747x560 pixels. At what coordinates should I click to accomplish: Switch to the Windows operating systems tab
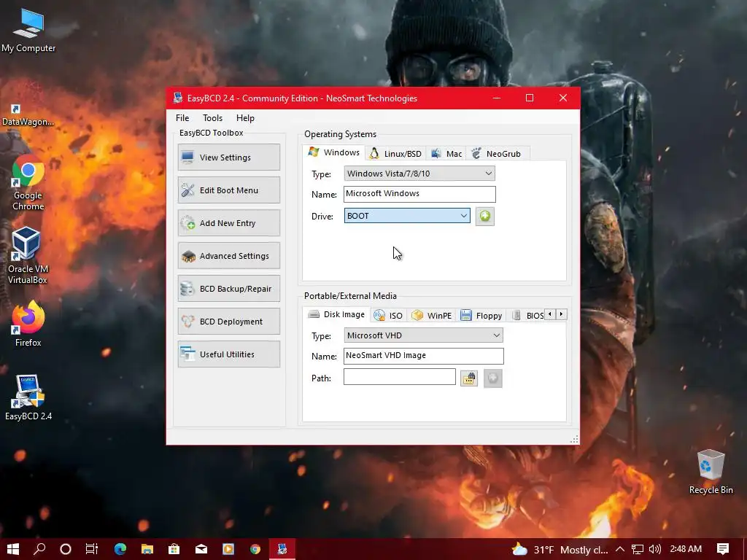point(334,152)
